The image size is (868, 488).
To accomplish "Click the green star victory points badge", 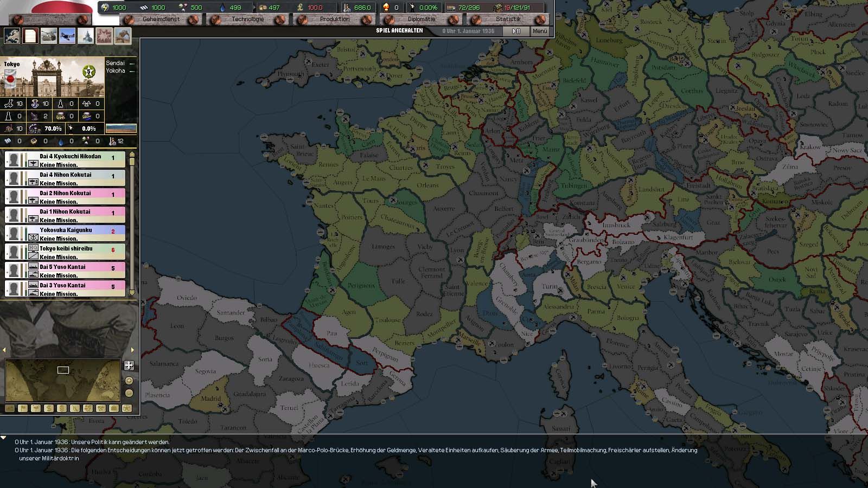I will point(89,72).
